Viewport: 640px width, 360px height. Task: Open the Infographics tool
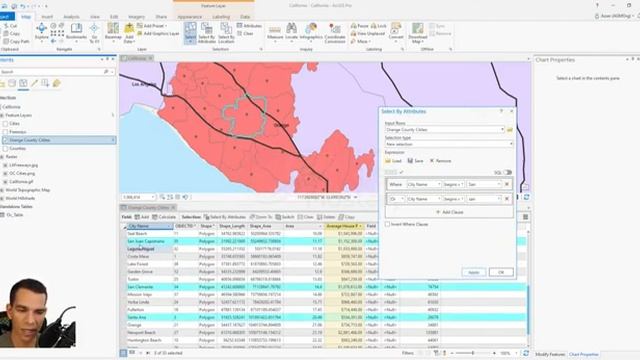click(x=311, y=32)
